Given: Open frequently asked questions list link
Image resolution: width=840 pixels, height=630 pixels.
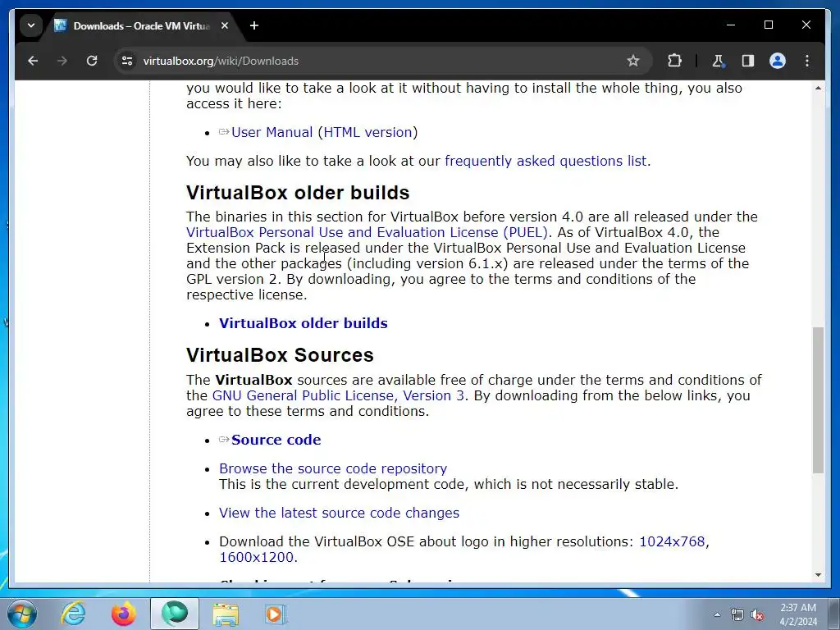Looking at the screenshot, I should (546, 162).
